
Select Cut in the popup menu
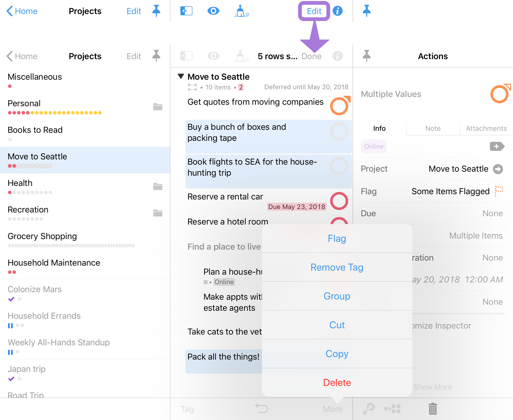pos(337,325)
